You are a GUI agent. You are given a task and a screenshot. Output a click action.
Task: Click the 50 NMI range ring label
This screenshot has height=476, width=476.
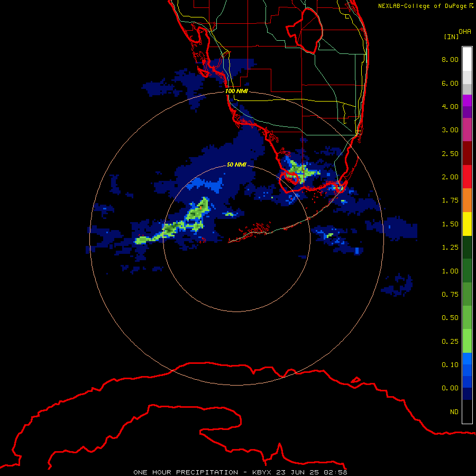(236, 164)
